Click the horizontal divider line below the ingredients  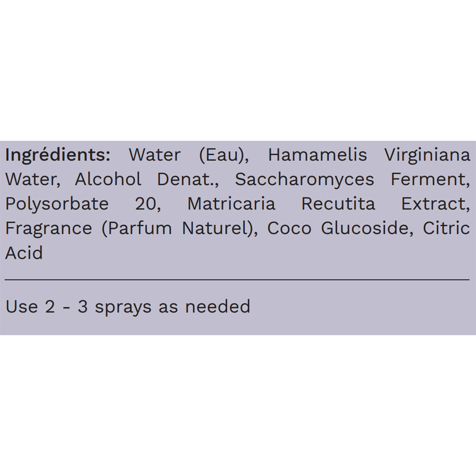tap(237, 280)
